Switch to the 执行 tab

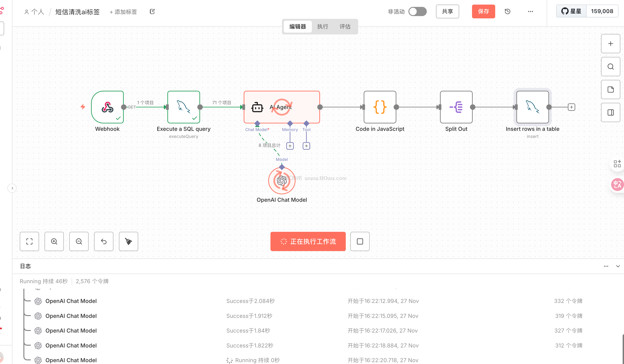[x=322, y=26]
